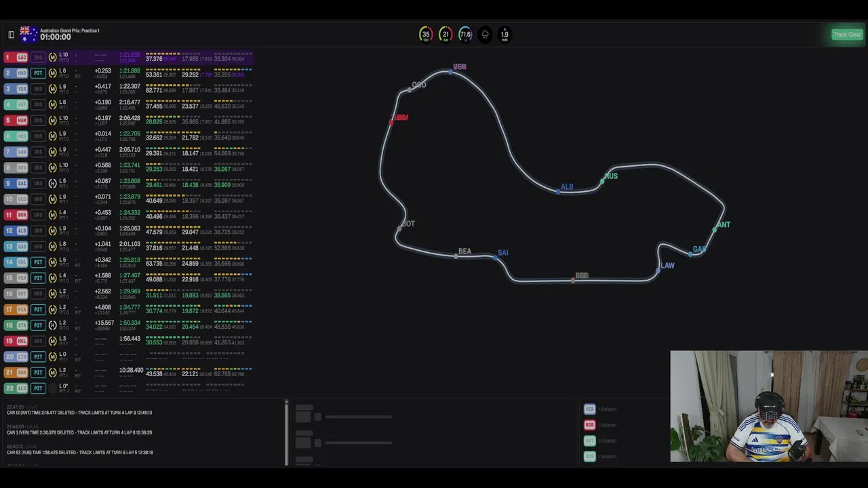
Task: Click HAM's sector one time 28.825
Action: coord(154,122)
